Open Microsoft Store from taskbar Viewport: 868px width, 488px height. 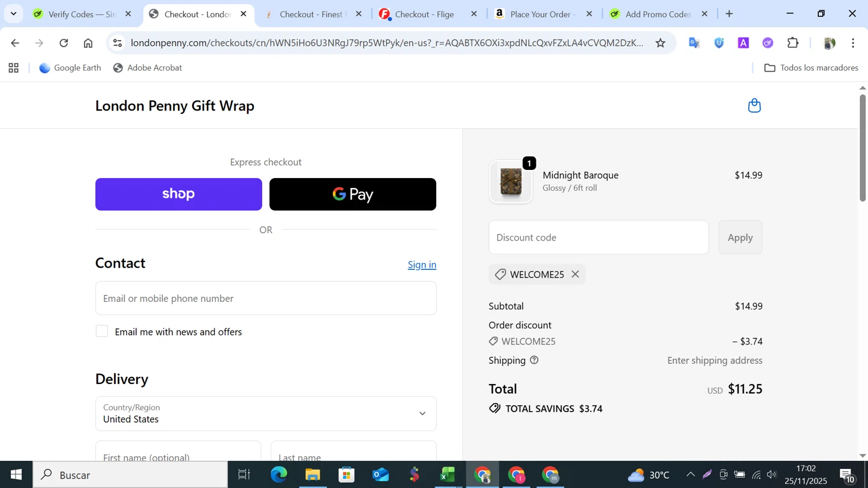pyautogui.click(x=347, y=475)
